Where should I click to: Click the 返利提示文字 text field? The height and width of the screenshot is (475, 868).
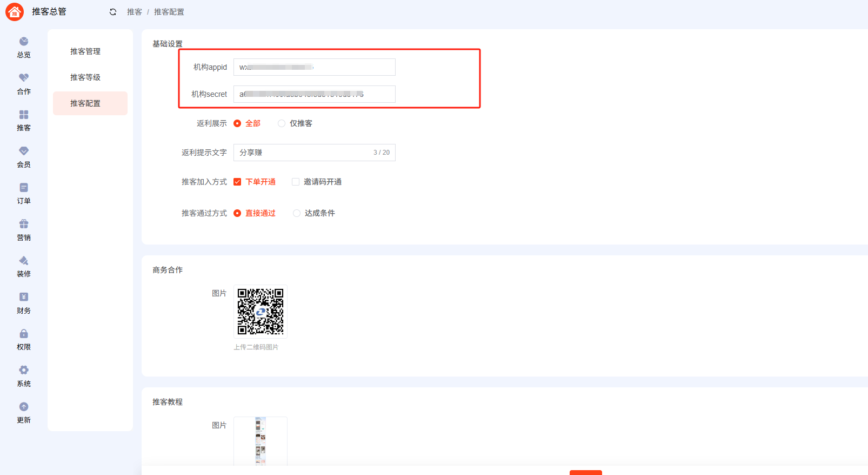pyautogui.click(x=303, y=153)
